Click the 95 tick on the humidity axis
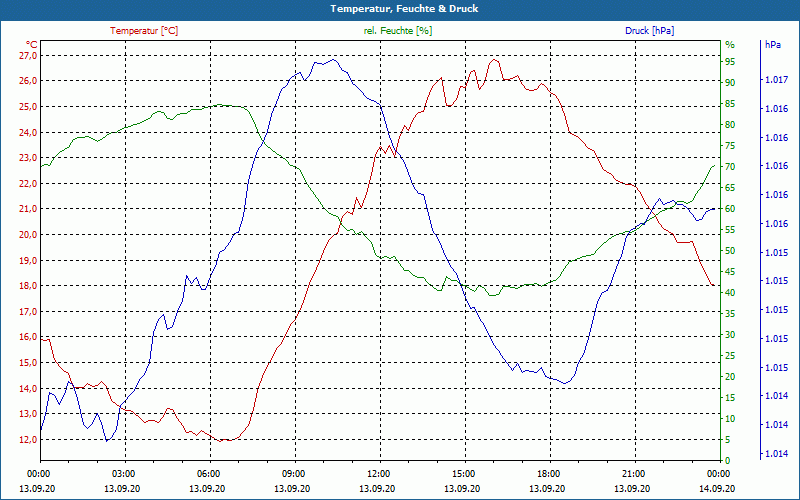The image size is (800, 500). click(730, 61)
